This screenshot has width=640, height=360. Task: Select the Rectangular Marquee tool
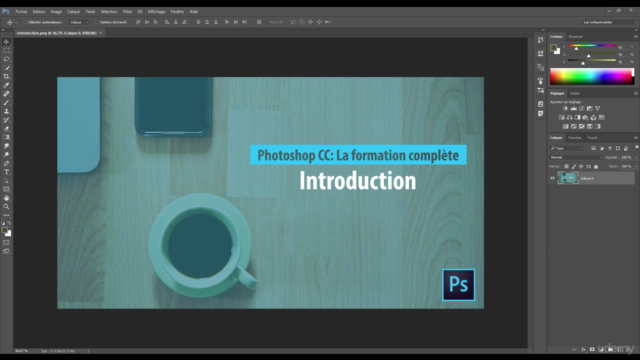(6, 51)
